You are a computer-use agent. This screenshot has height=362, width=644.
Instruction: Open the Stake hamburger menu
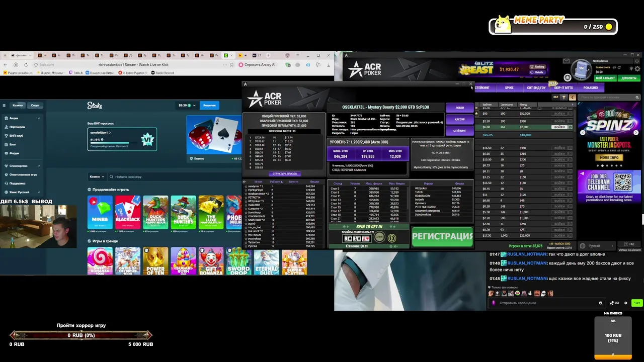[x=4, y=106]
